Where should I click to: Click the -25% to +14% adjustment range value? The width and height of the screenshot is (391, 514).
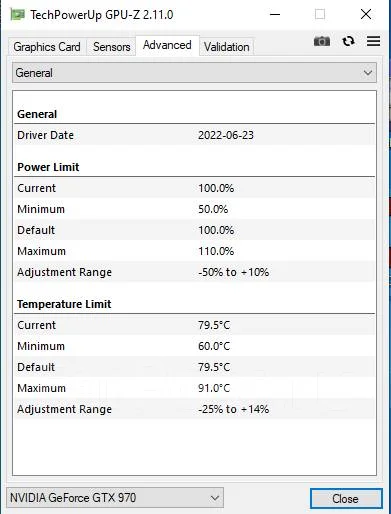point(233,409)
